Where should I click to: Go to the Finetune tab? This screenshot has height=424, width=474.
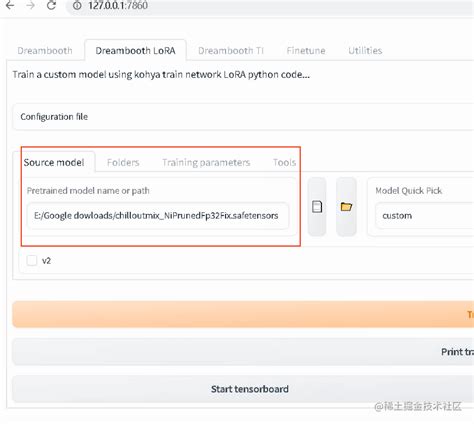click(x=306, y=51)
